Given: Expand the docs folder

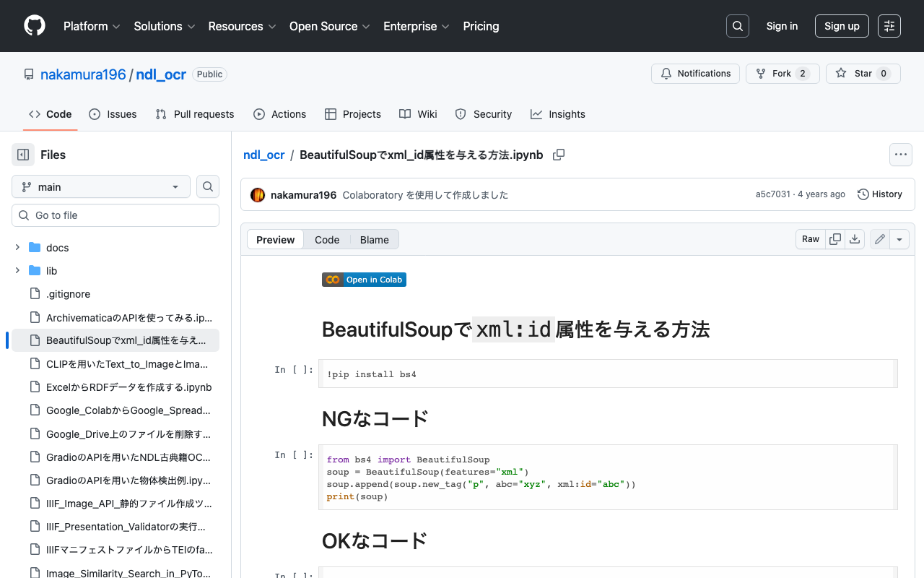Looking at the screenshot, I should pyautogui.click(x=17, y=247).
